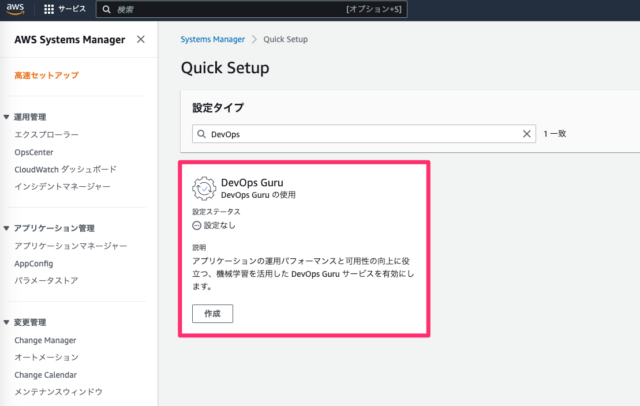This screenshot has height=406, width=640.
Task: Clear the DevOps filter with X icon
Action: click(527, 134)
